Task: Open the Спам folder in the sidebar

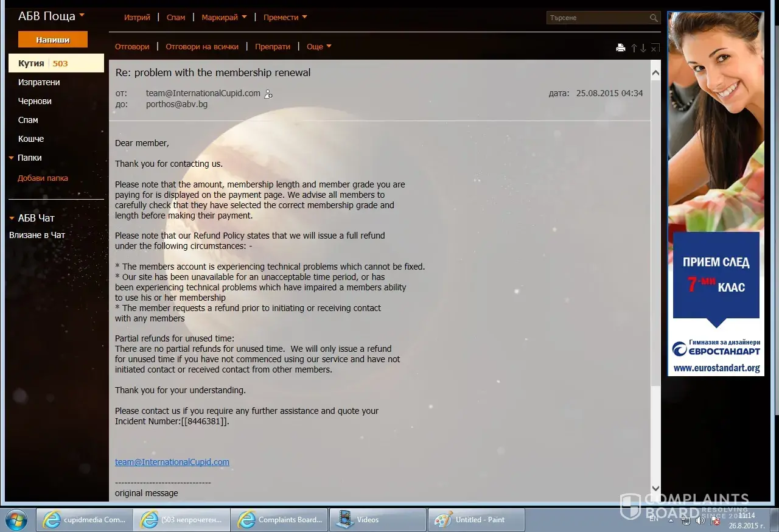Action: click(x=28, y=120)
